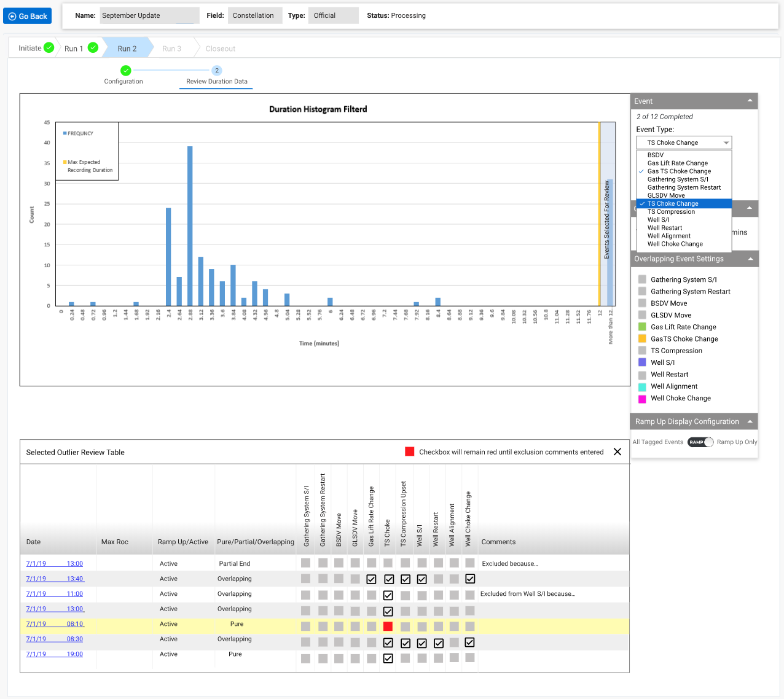784x699 pixels.
Task: Click the Date column header
Action: (x=33, y=542)
